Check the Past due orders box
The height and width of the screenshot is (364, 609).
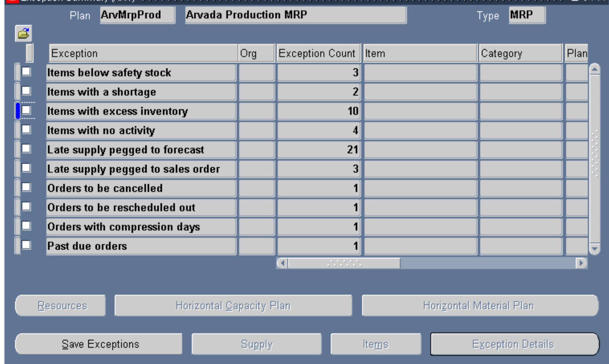26,245
